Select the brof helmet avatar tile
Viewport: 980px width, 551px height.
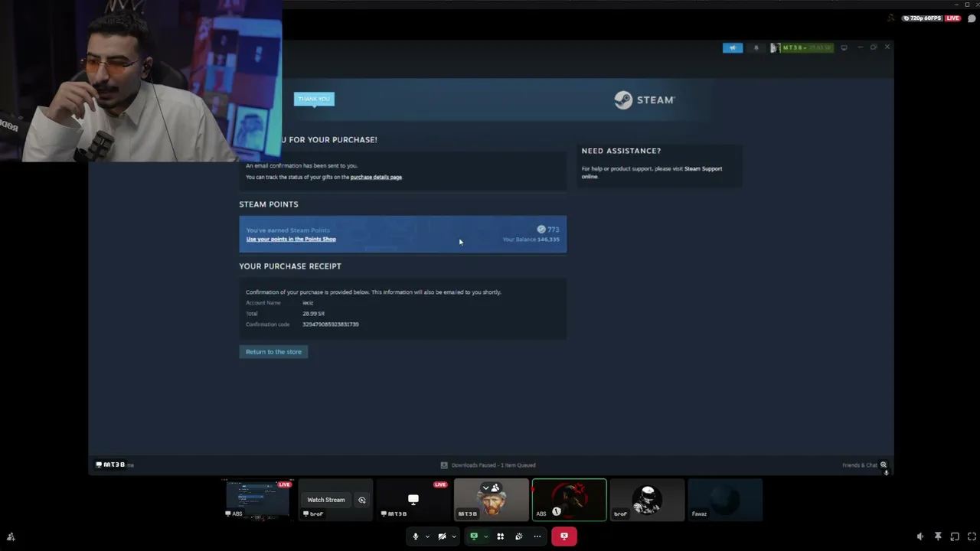click(647, 500)
